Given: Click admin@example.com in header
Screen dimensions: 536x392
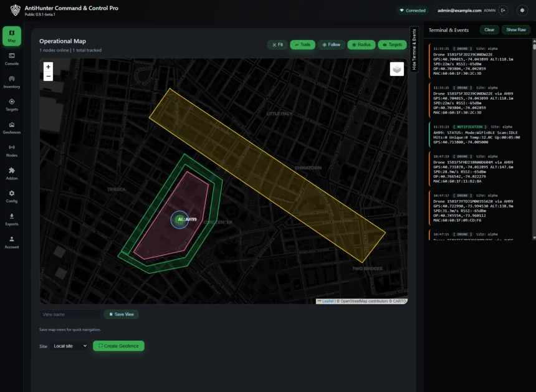Looking at the screenshot, I should tap(459, 11).
